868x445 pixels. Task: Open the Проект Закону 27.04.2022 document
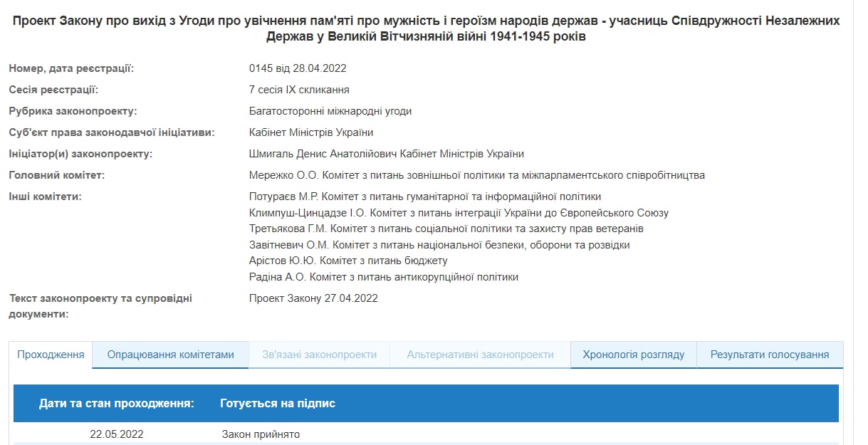[313, 298]
